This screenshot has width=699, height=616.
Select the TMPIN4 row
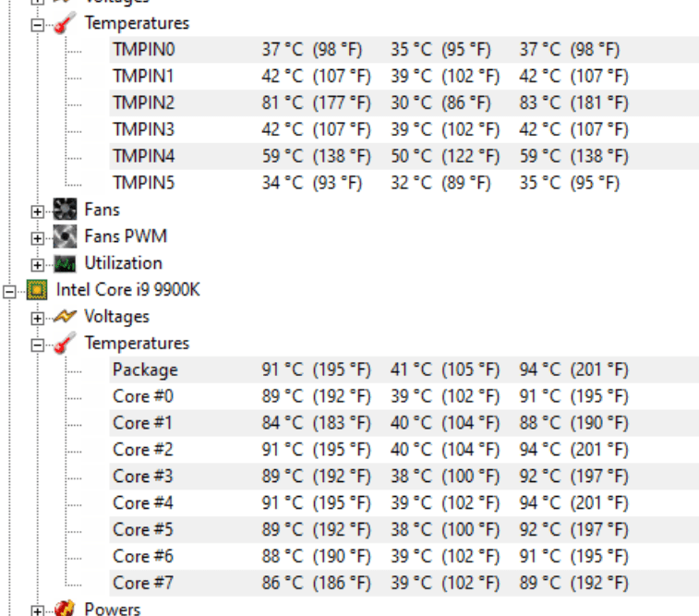[x=404, y=156]
